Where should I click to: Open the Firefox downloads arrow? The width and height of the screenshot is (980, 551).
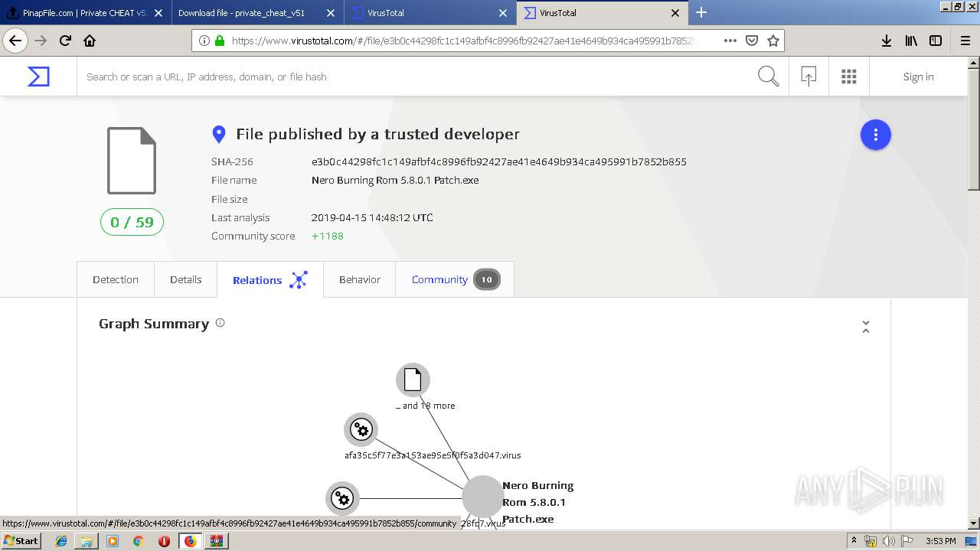click(x=887, y=41)
